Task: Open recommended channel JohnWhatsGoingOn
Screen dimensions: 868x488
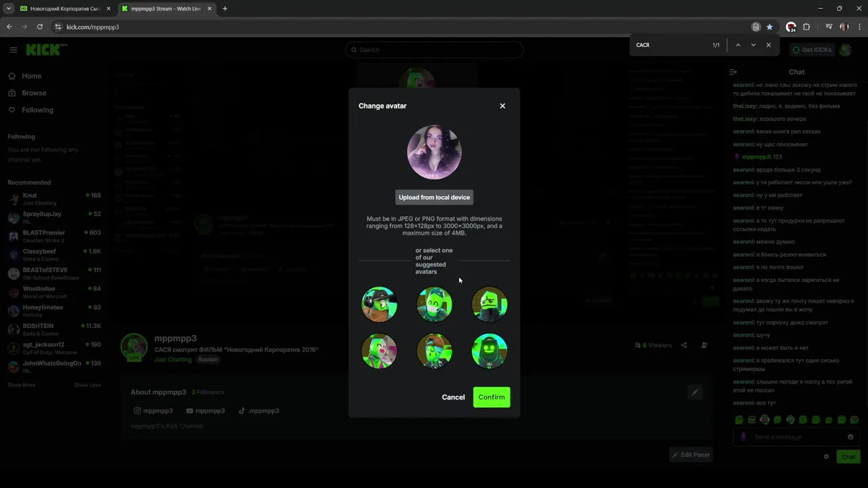Action: [x=54, y=367]
